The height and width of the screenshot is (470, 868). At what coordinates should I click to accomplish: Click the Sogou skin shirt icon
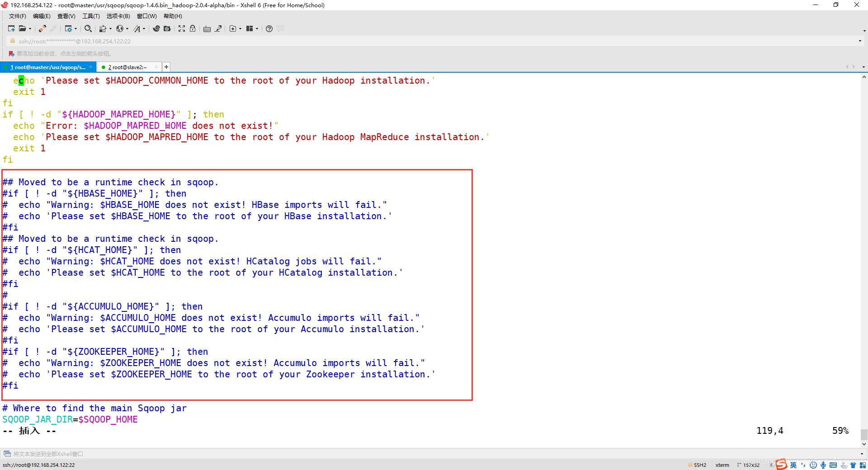pyautogui.click(x=853, y=465)
